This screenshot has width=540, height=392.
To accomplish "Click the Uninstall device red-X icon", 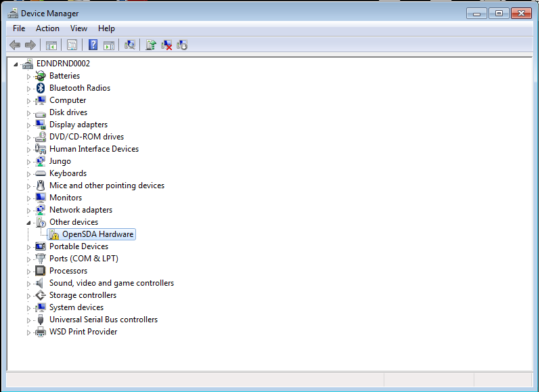I will point(166,45).
